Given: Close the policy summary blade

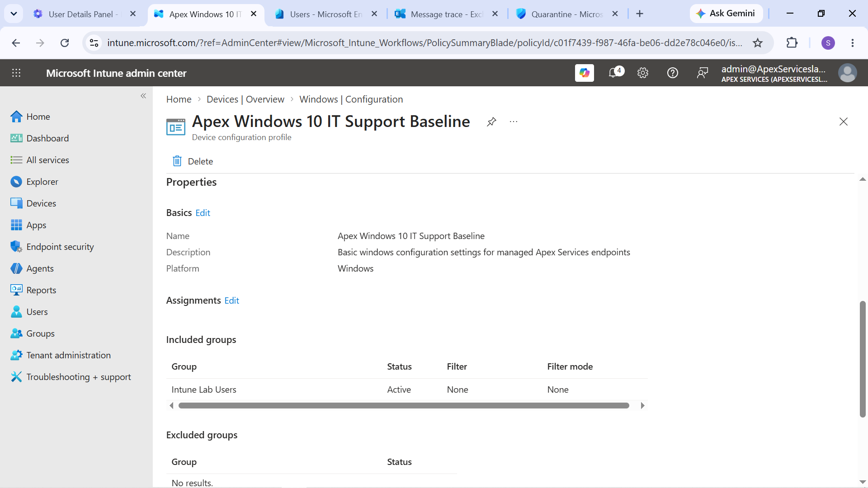Looking at the screenshot, I should (x=843, y=122).
